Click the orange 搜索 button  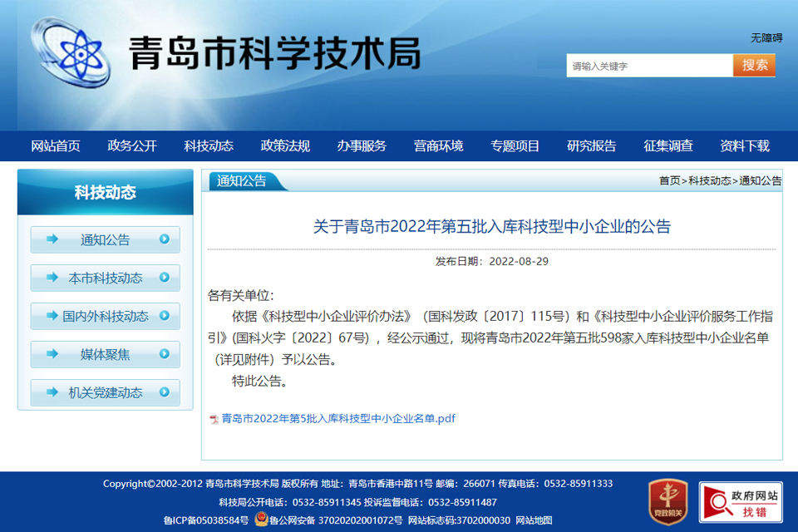tap(754, 66)
